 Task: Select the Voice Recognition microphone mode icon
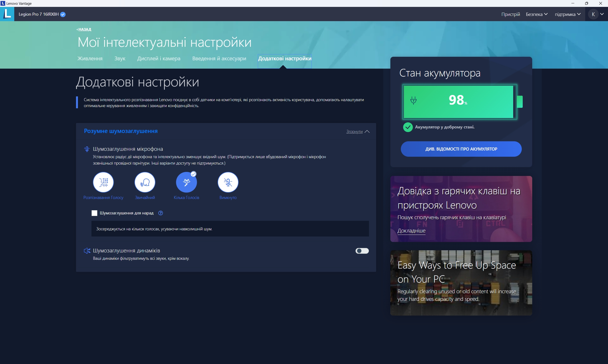tap(103, 182)
